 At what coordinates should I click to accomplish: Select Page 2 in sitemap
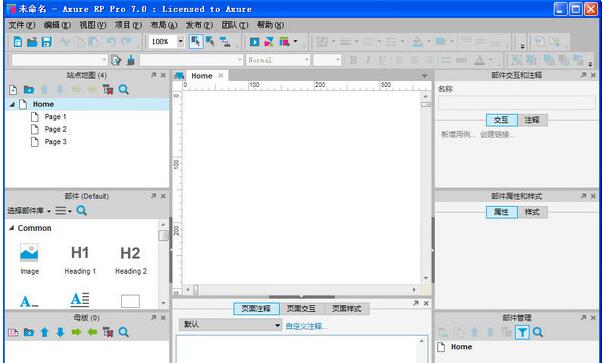(55, 129)
